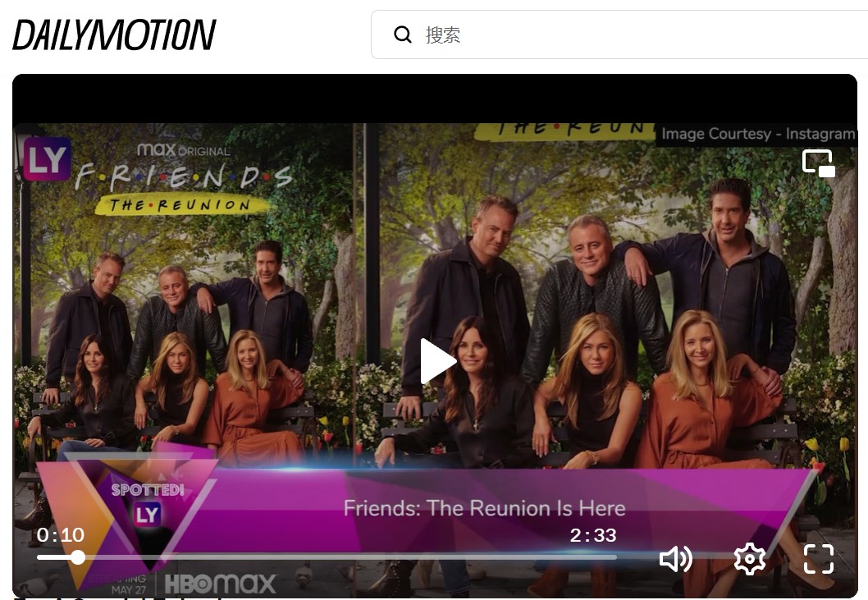Click the 0:10 elapsed time label

[x=61, y=534]
